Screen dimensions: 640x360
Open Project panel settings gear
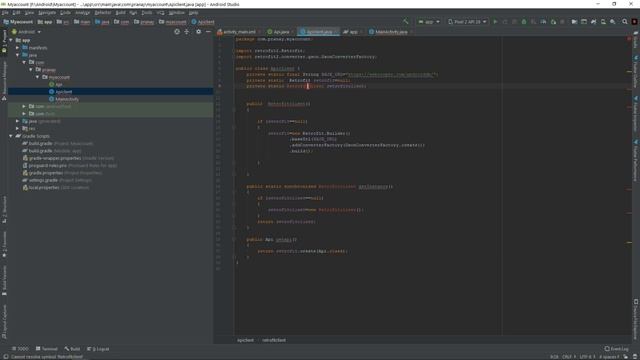pyautogui.click(x=198, y=32)
